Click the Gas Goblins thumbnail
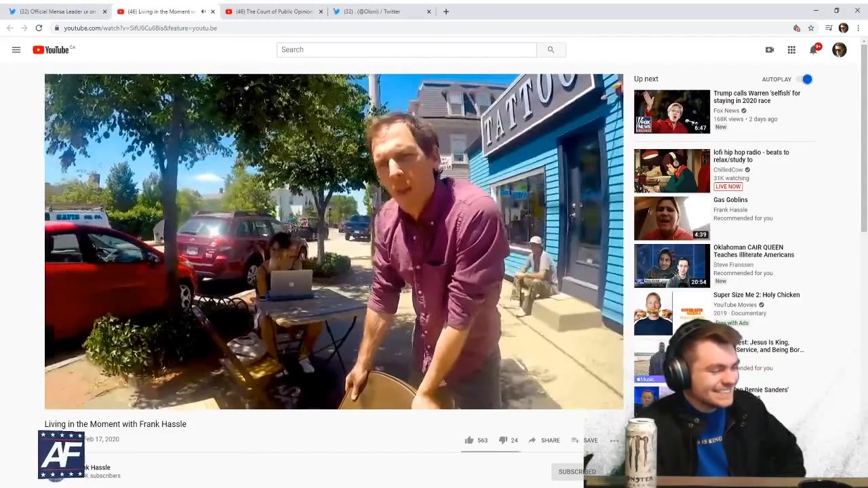 [x=672, y=218]
